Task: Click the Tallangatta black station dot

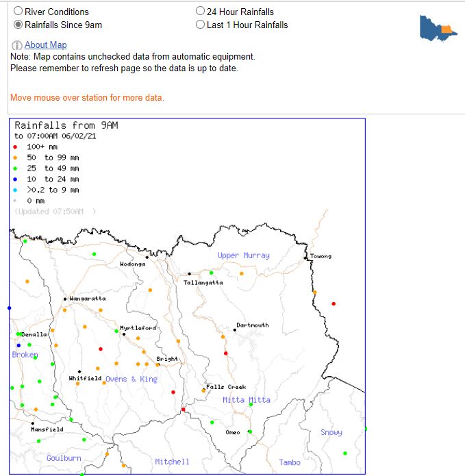Action: pyautogui.click(x=189, y=274)
